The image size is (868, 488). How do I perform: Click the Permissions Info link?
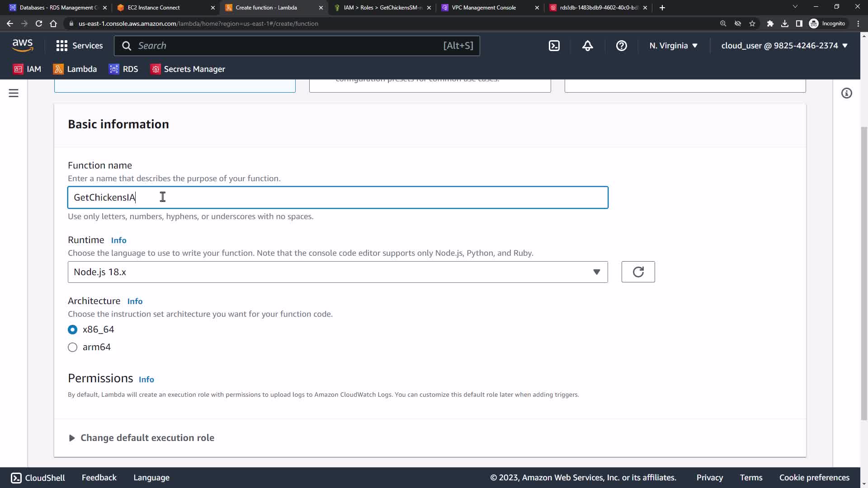pos(146,380)
